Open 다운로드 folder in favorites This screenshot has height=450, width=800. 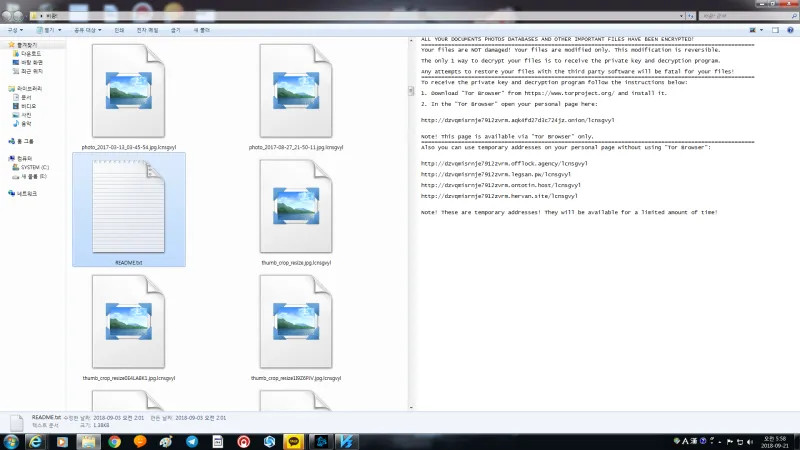tap(30, 54)
